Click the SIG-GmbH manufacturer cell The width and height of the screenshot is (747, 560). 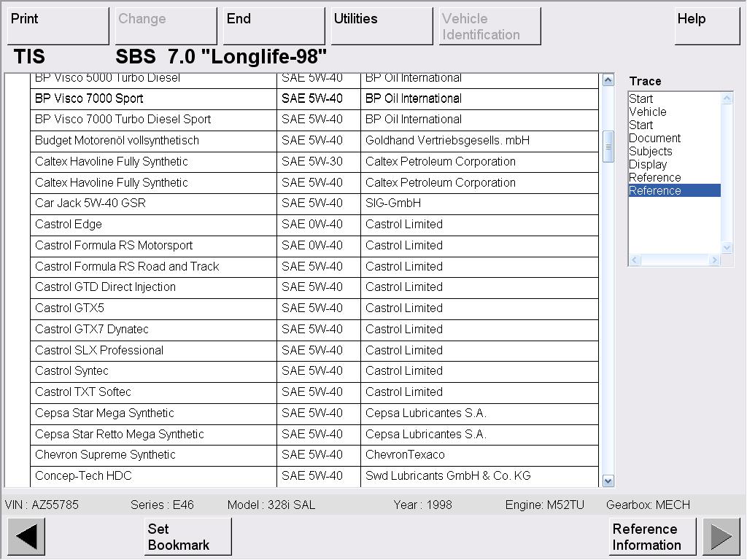click(x=480, y=203)
